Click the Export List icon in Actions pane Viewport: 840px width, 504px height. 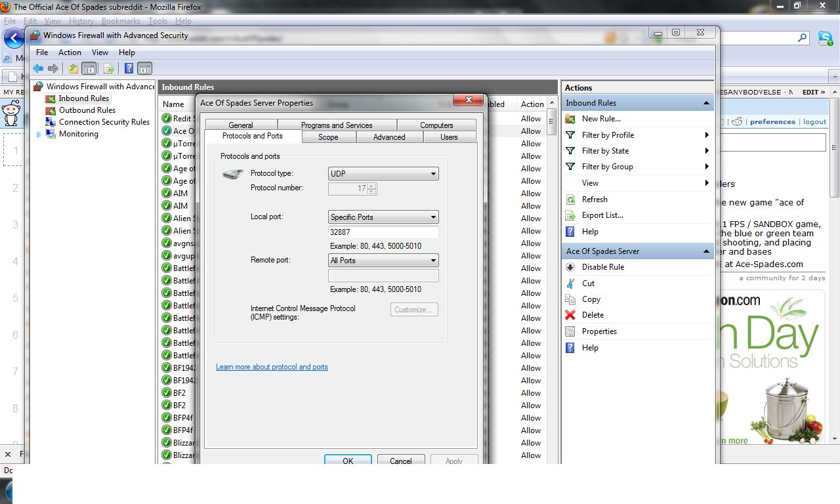click(x=570, y=215)
